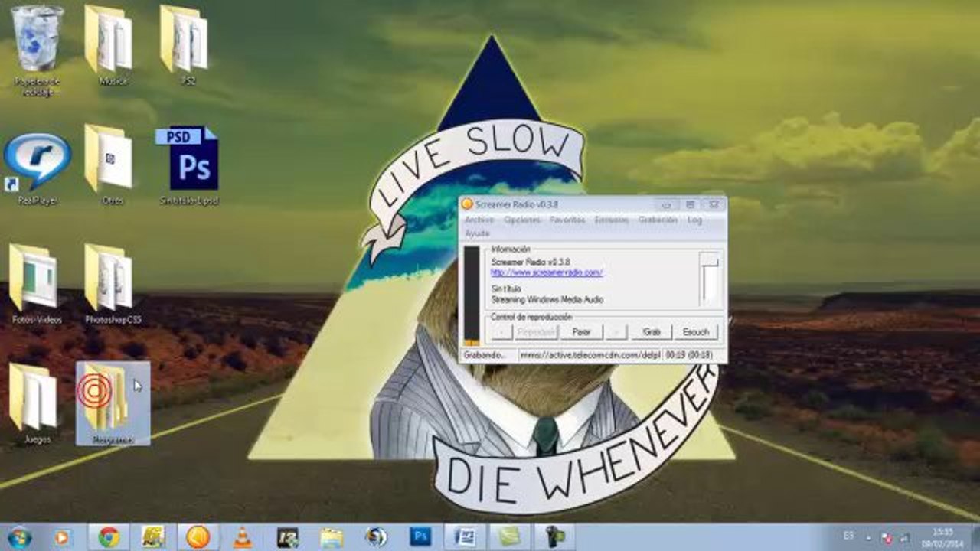Open the Ayuda menu

pos(477,233)
